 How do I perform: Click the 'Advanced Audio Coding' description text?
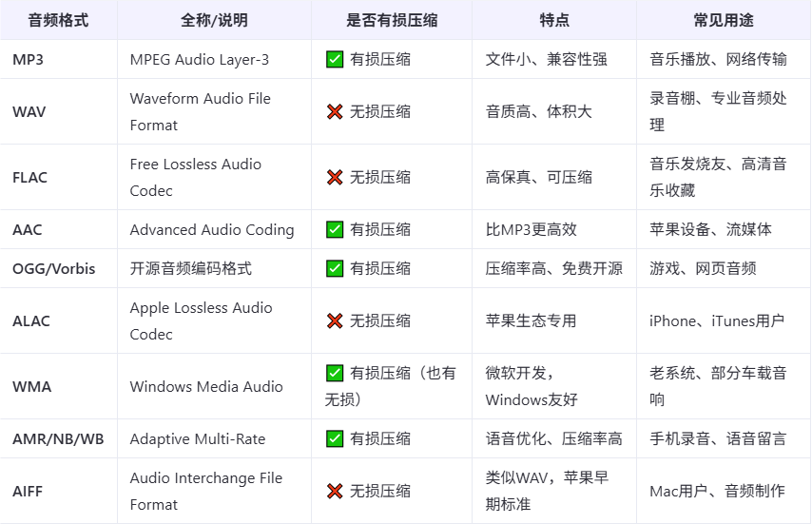[212, 229]
